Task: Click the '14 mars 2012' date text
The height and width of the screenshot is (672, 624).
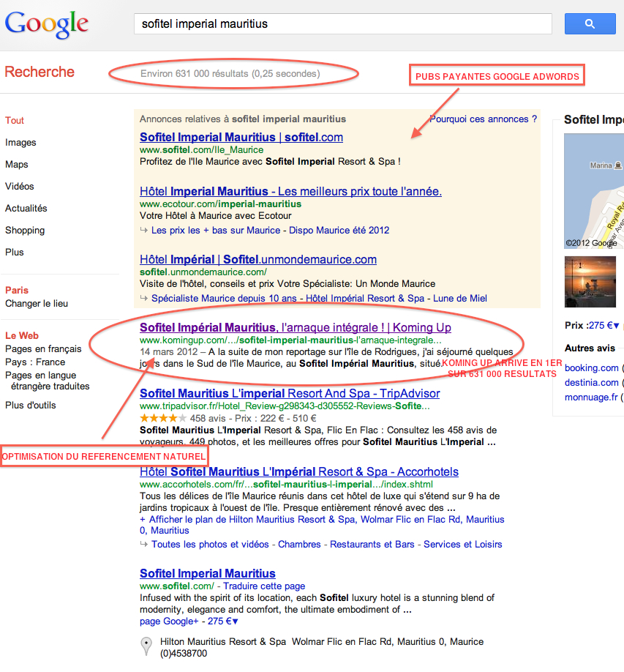Action: tap(169, 352)
